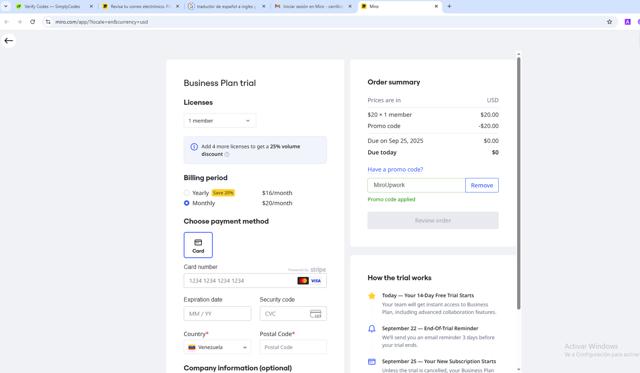Click the MiroUpwork promo code field
The height and width of the screenshot is (373, 640).
(x=416, y=185)
